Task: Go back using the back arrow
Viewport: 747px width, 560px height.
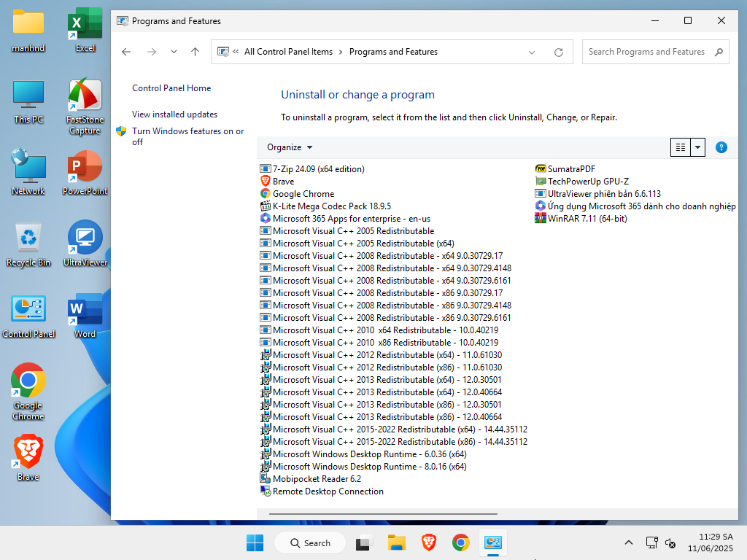Action: pyautogui.click(x=126, y=52)
